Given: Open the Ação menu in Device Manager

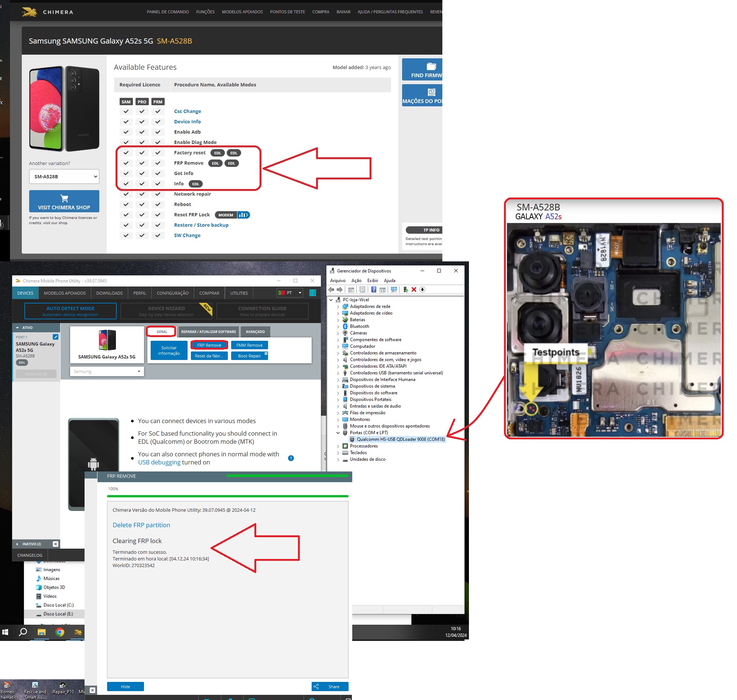Looking at the screenshot, I should (x=356, y=281).
